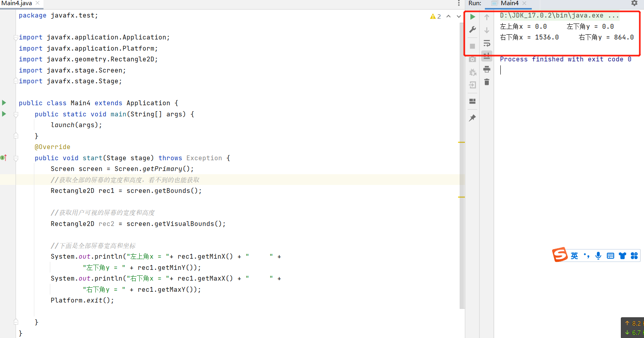Click the yellow warnings indicator showing 2
This screenshot has width=644, height=338.
(x=435, y=16)
